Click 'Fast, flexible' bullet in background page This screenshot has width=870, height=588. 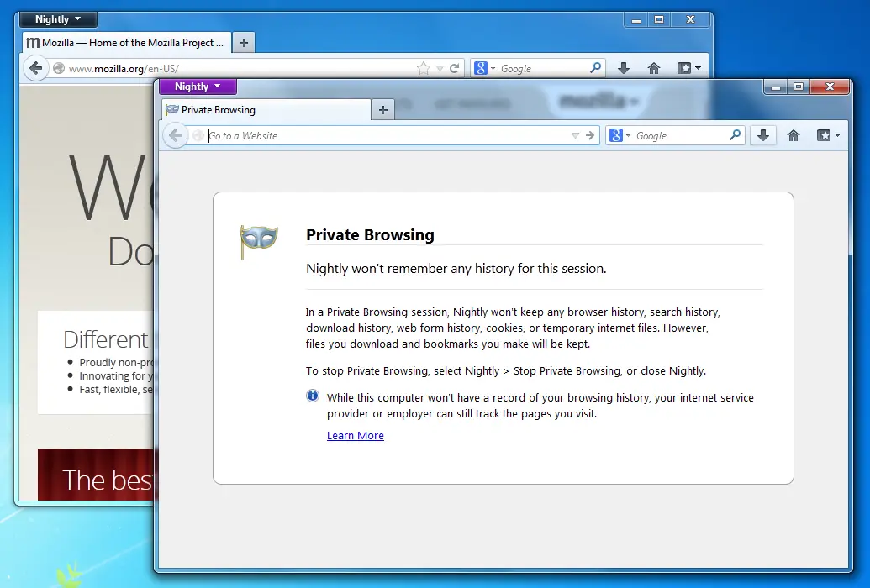pos(115,390)
